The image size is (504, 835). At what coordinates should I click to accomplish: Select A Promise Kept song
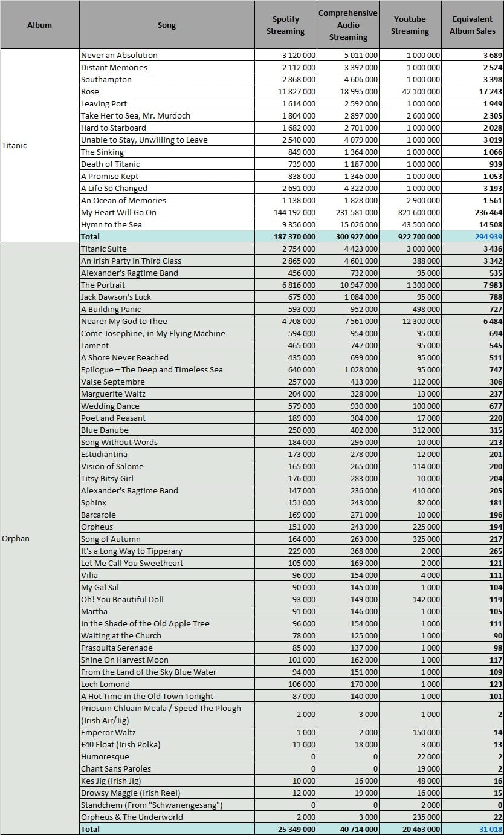[110, 176]
